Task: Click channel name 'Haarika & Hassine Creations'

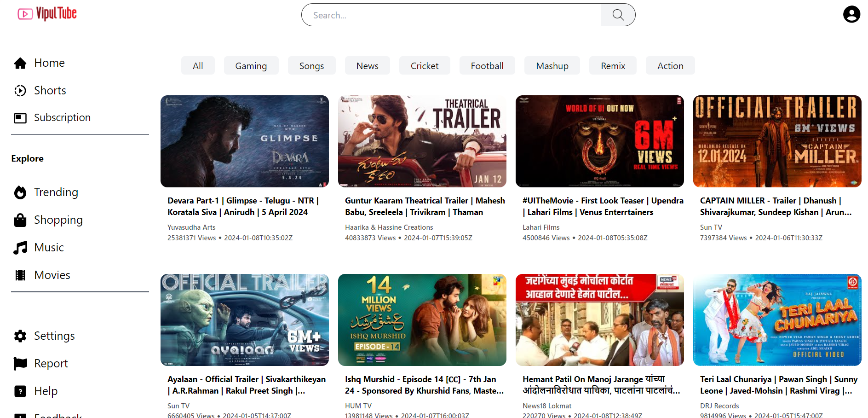Action: pos(389,227)
